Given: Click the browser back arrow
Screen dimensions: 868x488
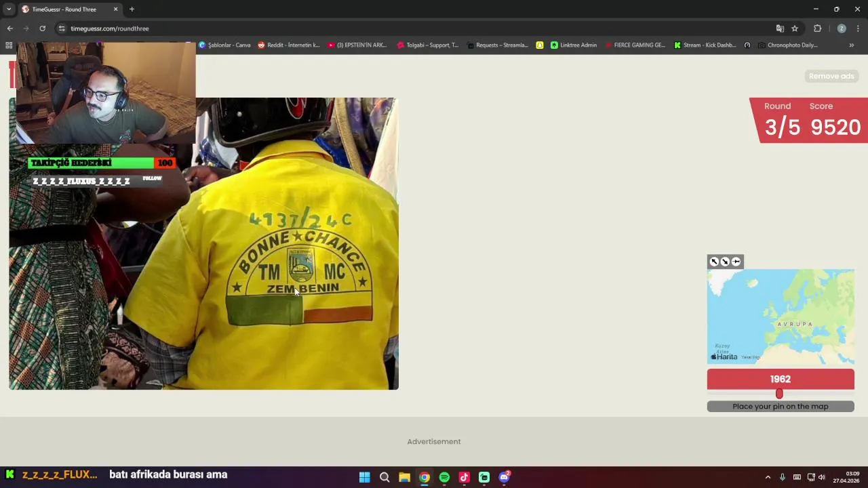Looking at the screenshot, I should pos(9,28).
